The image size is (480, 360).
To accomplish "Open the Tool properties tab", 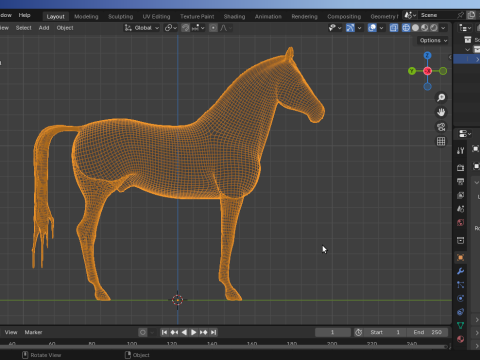I will (x=461, y=151).
